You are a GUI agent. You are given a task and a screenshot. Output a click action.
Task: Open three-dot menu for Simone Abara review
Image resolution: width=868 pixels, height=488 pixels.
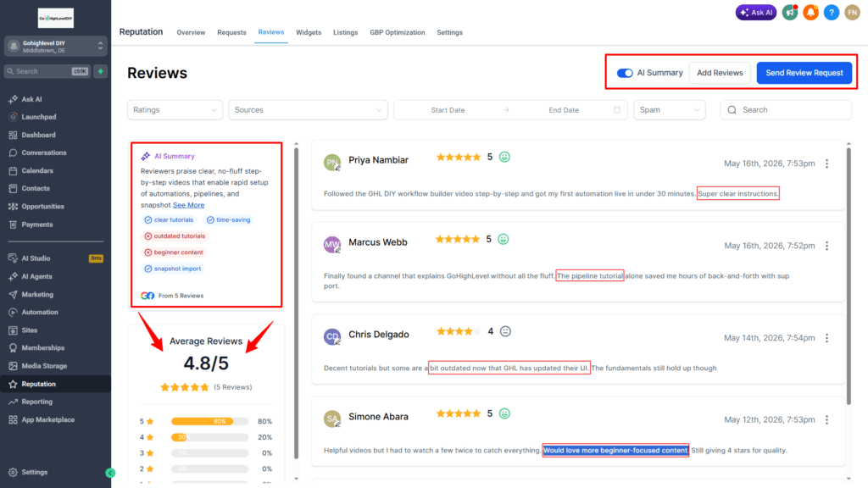[x=826, y=420]
